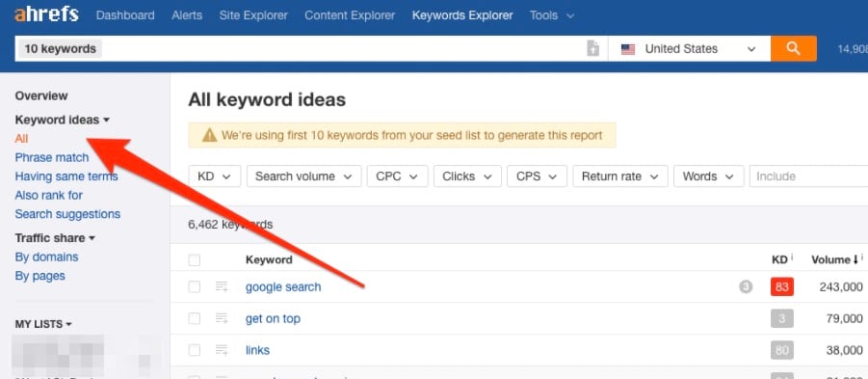Open Keywords Explorer in top navigation
Viewport: 868px width, 379px height.
(462, 15)
